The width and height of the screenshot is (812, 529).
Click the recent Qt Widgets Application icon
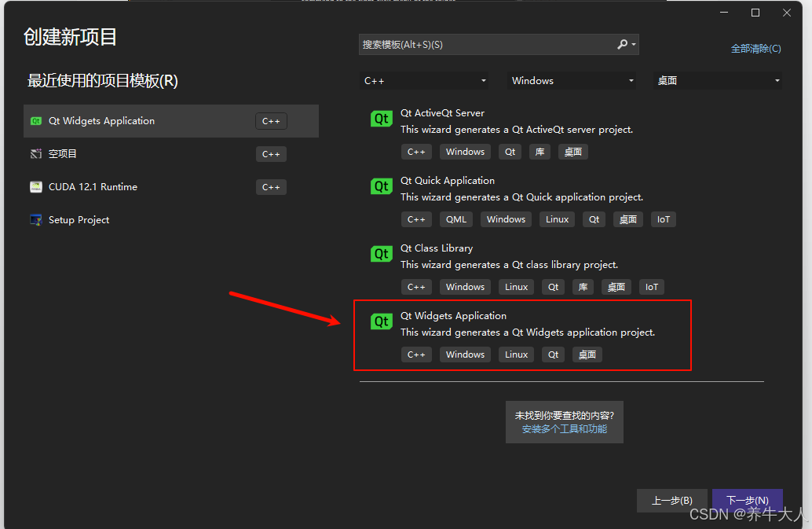(36, 121)
